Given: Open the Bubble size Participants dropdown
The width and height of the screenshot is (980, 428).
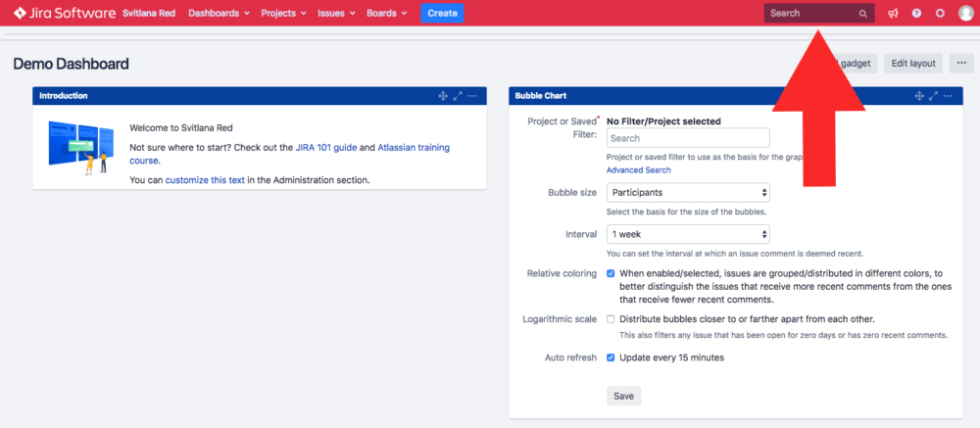Looking at the screenshot, I should 688,192.
